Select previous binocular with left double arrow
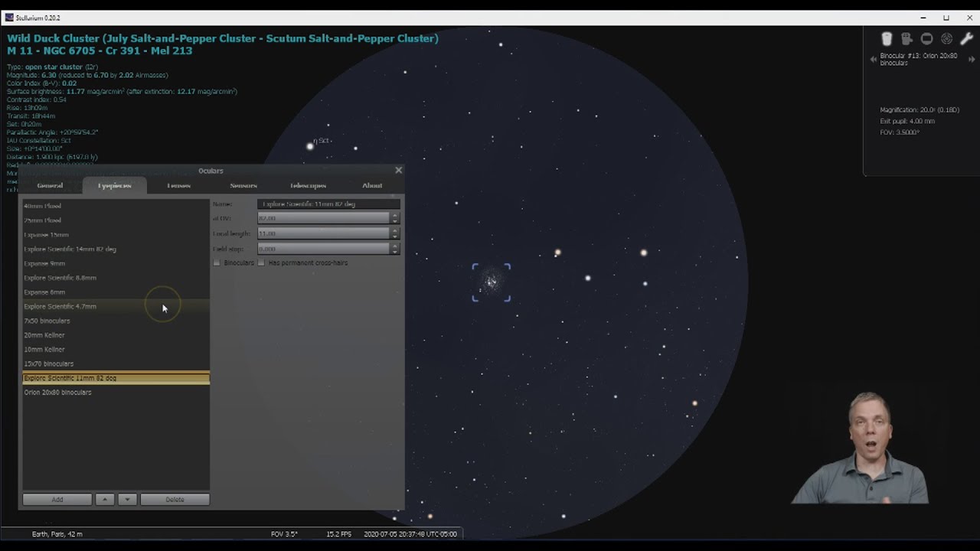The height and width of the screenshot is (551, 980). point(874,59)
